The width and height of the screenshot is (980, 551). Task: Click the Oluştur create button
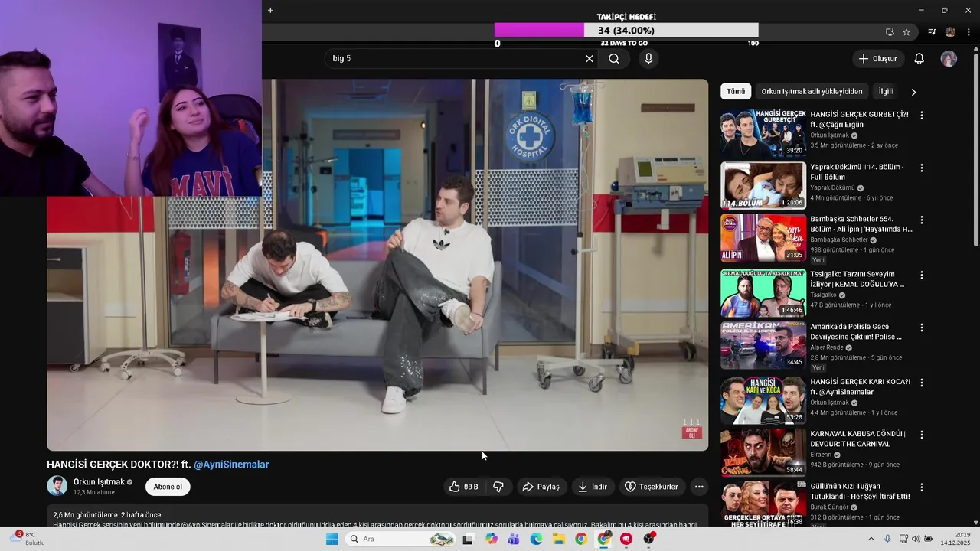[x=877, y=59]
